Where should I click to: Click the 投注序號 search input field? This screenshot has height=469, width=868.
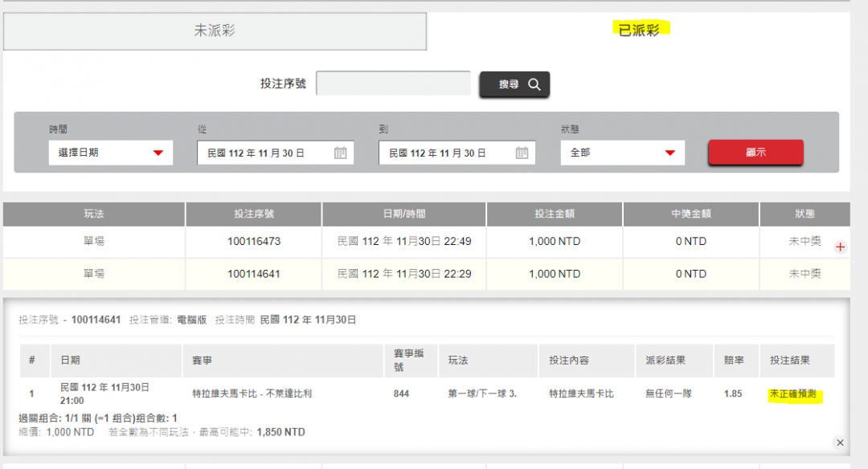(x=393, y=84)
